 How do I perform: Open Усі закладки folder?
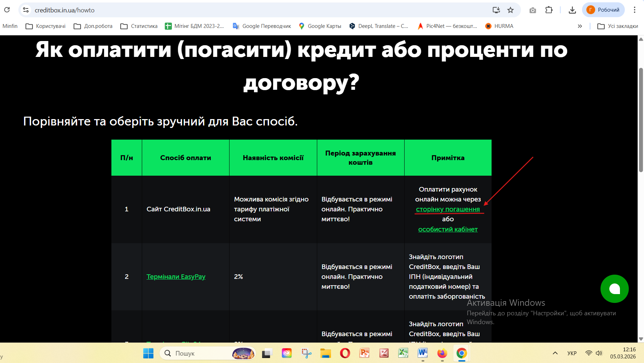(617, 26)
